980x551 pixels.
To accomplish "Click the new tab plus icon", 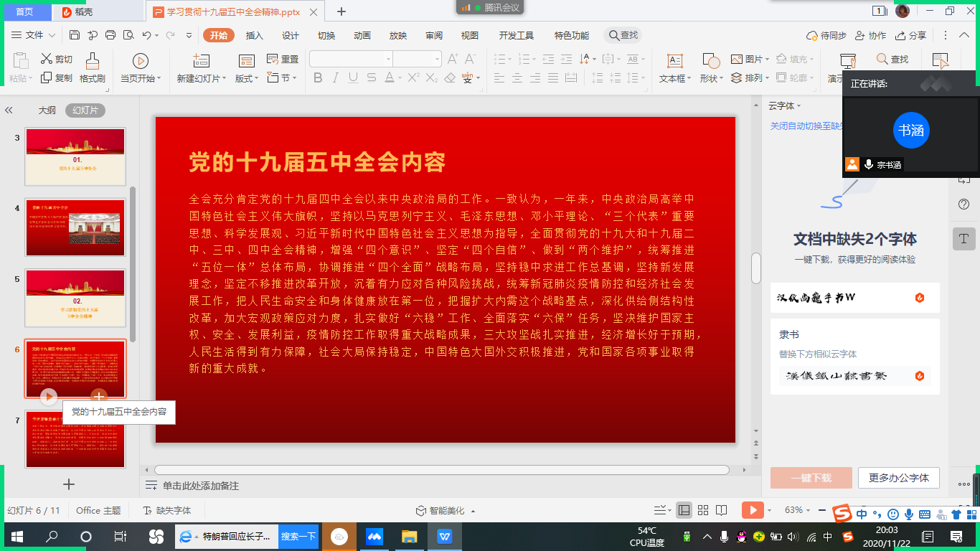I will coord(341,11).
